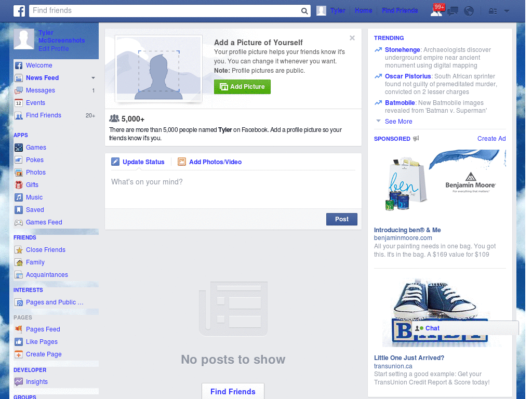This screenshot has height=399, width=532.
Task: Open Acquaintances friend list
Action: (47, 275)
